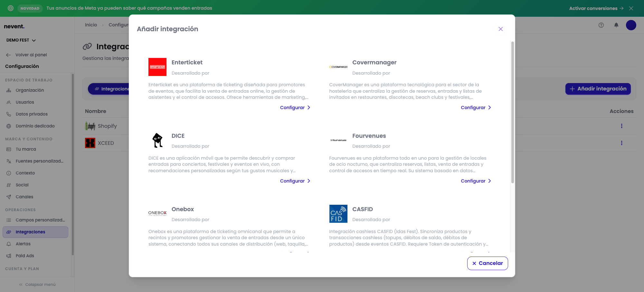
Task: Click the DICE mascot logo
Action: pos(157,140)
